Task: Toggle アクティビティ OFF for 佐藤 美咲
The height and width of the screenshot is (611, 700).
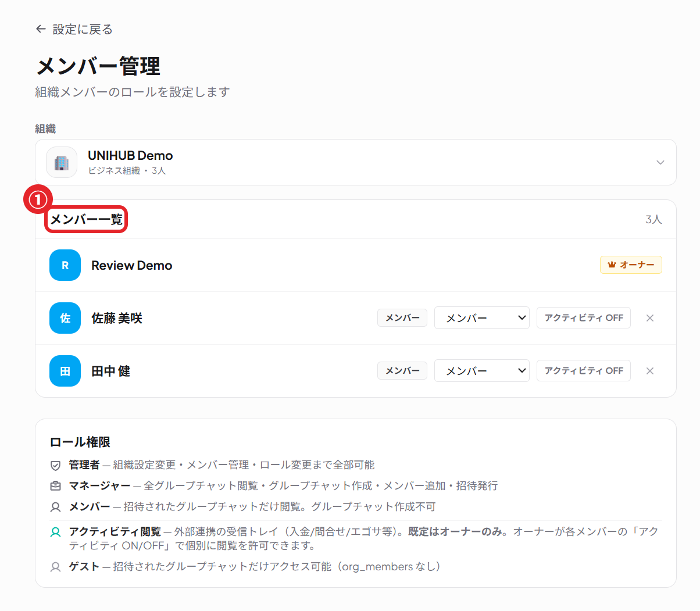Action: pyautogui.click(x=584, y=318)
